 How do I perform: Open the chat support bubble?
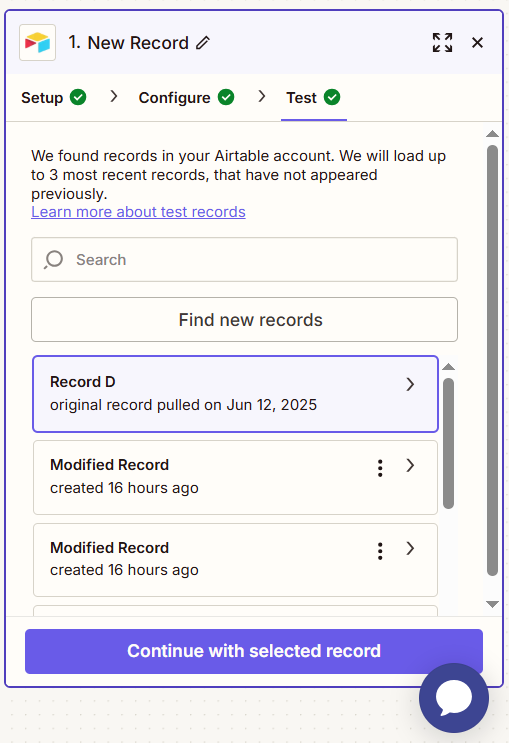[x=454, y=698]
